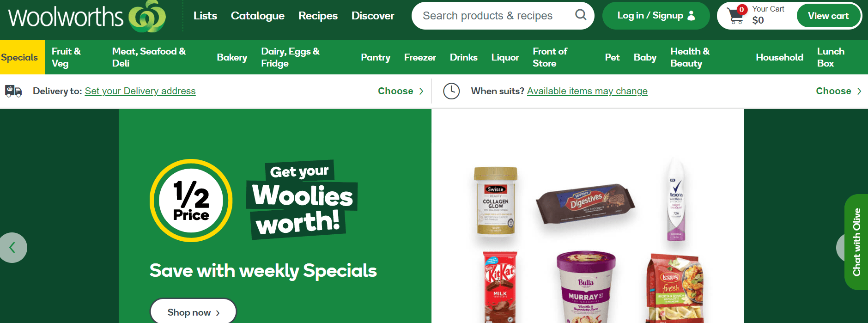Click Log in / Signup button
Viewport: 868px width, 323px height.
tap(656, 16)
